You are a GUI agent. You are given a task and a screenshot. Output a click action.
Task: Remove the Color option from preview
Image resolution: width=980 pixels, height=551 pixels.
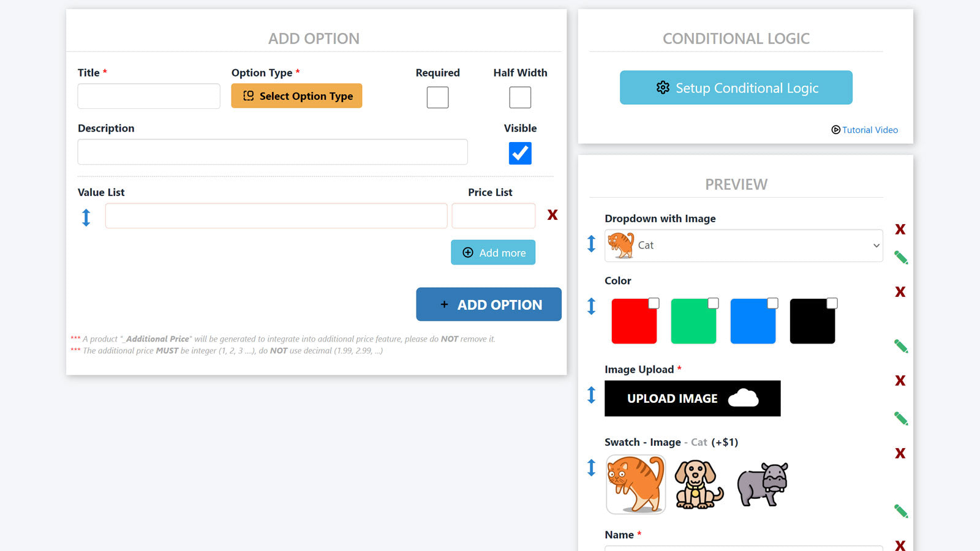pos(900,292)
